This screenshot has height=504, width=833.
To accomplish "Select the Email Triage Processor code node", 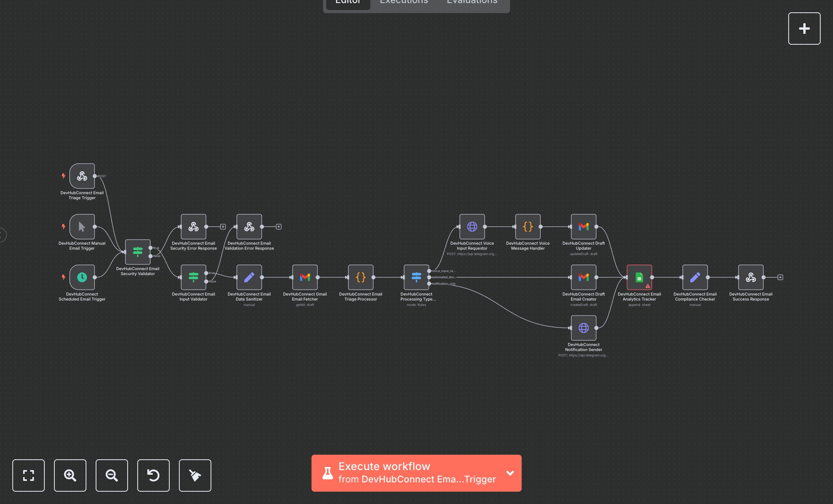I will pos(361,277).
